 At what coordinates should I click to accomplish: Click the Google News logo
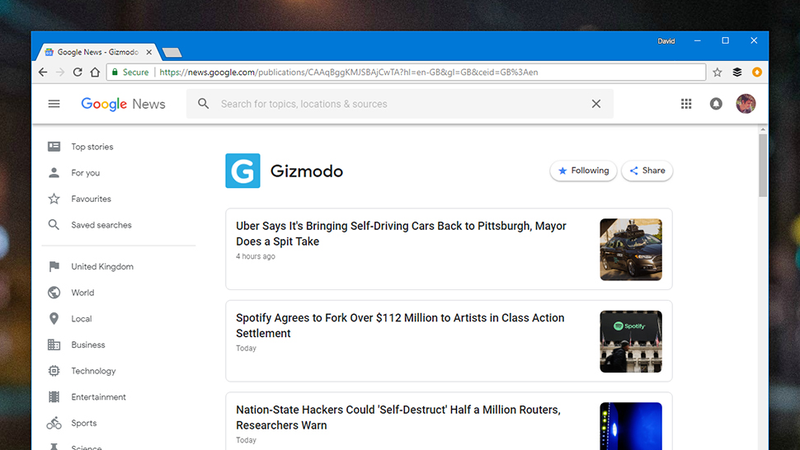click(x=123, y=104)
